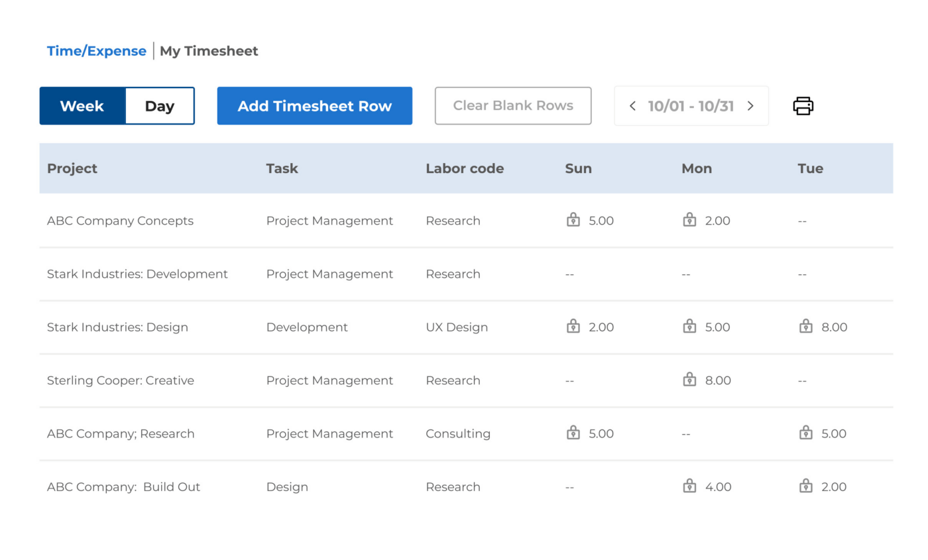Select ABC Company Concepts project
Image resolution: width=928 pixels, height=560 pixels.
click(120, 221)
